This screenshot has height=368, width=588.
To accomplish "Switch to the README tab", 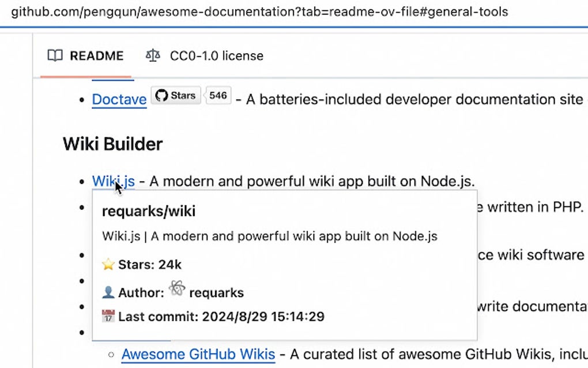I will 85,56.
